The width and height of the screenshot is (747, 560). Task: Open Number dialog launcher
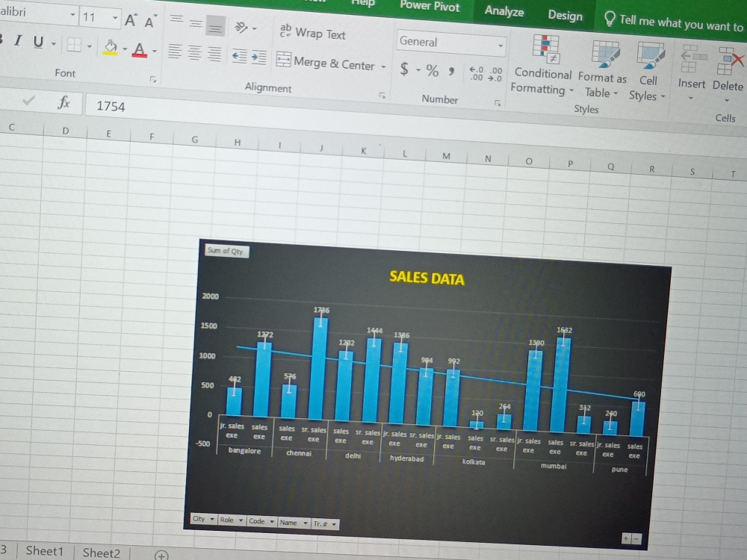click(498, 103)
